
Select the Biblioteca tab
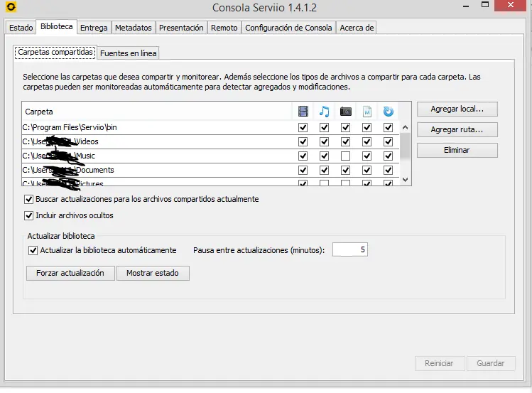[x=57, y=26]
